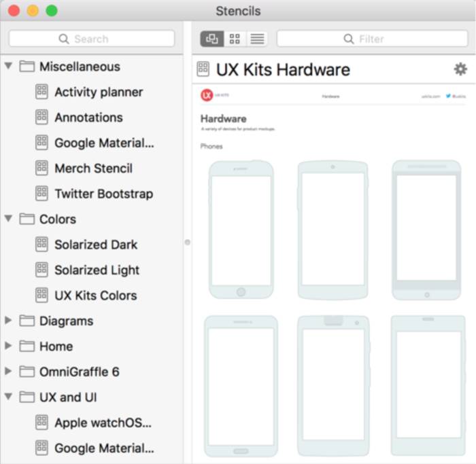This screenshot has height=464, width=476.
Task: Click the Annotations stencil icon
Action: pos(41,117)
